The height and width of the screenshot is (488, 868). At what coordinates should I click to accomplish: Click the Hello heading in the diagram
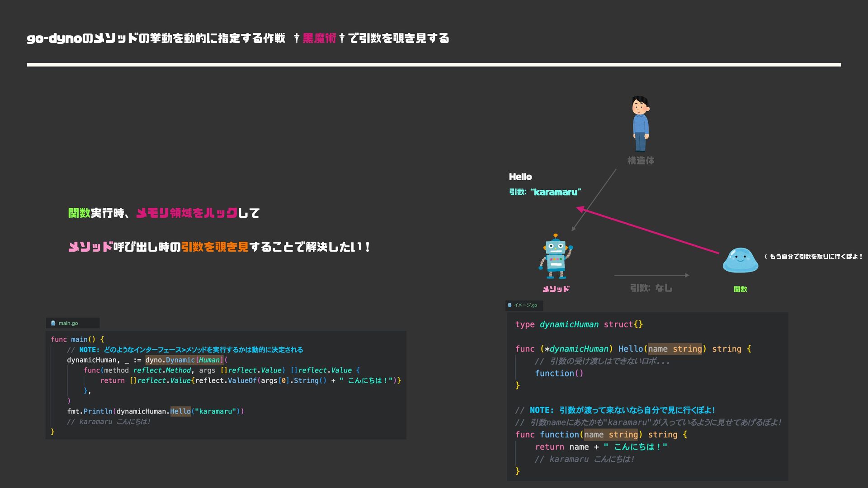tap(520, 177)
